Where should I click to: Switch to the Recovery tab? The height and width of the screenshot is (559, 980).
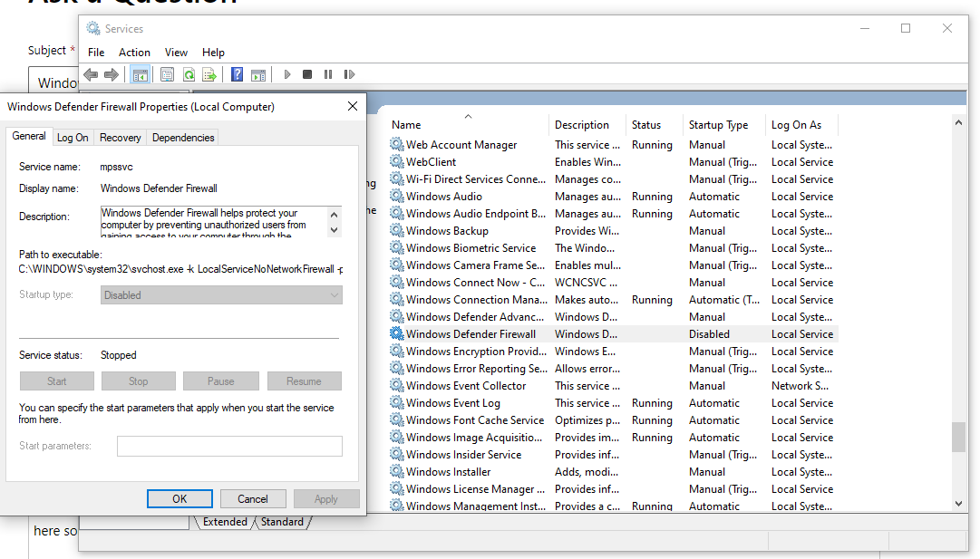click(120, 138)
